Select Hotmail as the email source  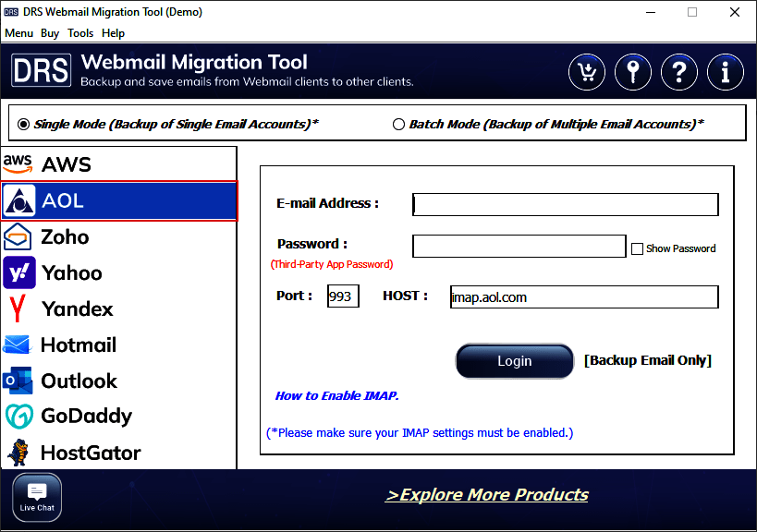coord(118,345)
